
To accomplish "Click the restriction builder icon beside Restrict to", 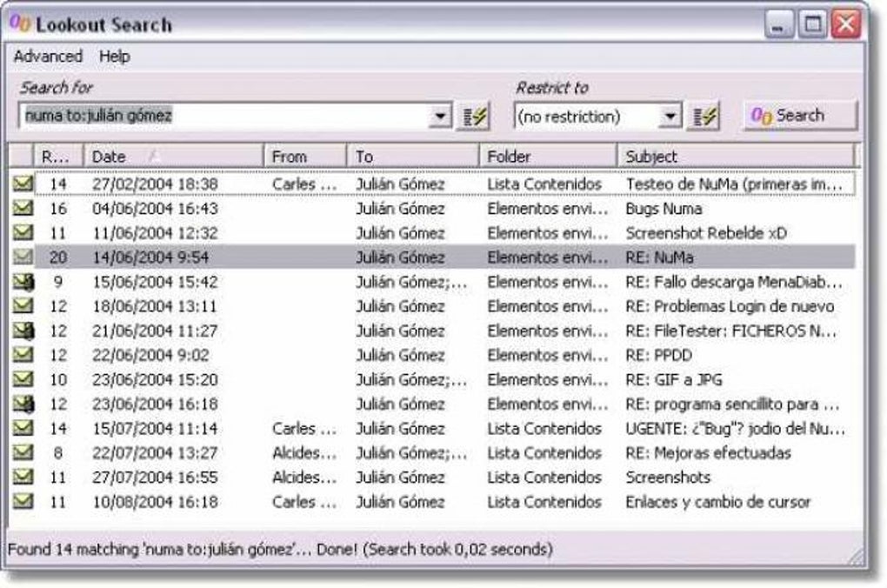I will tap(704, 117).
